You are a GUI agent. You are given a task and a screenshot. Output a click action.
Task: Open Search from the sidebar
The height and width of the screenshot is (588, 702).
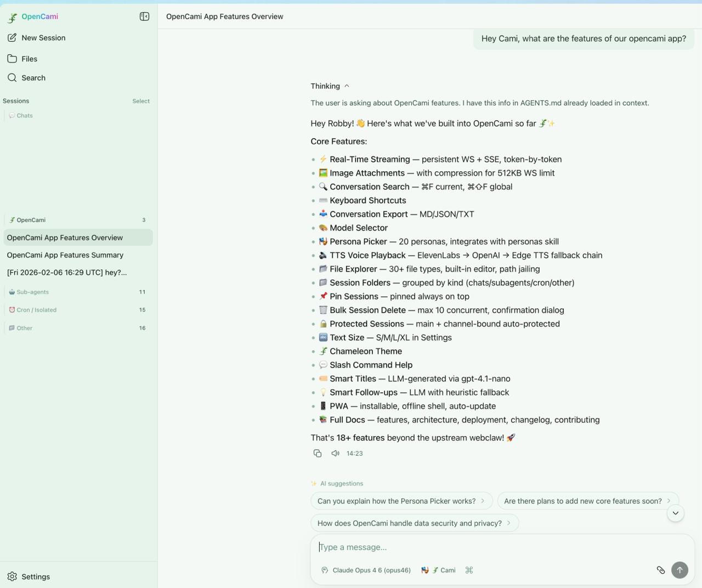click(x=33, y=77)
